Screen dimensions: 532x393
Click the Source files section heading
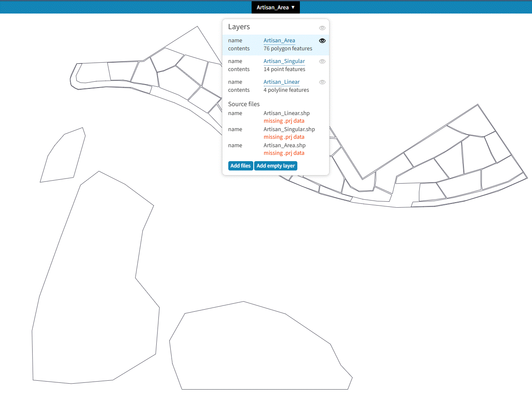pyautogui.click(x=244, y=104)
